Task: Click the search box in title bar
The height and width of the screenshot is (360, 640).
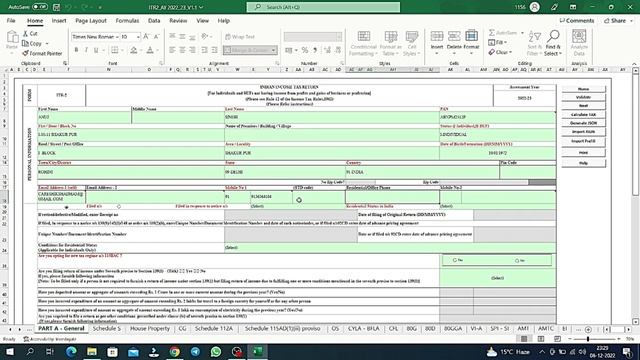Action: (323, 7)
